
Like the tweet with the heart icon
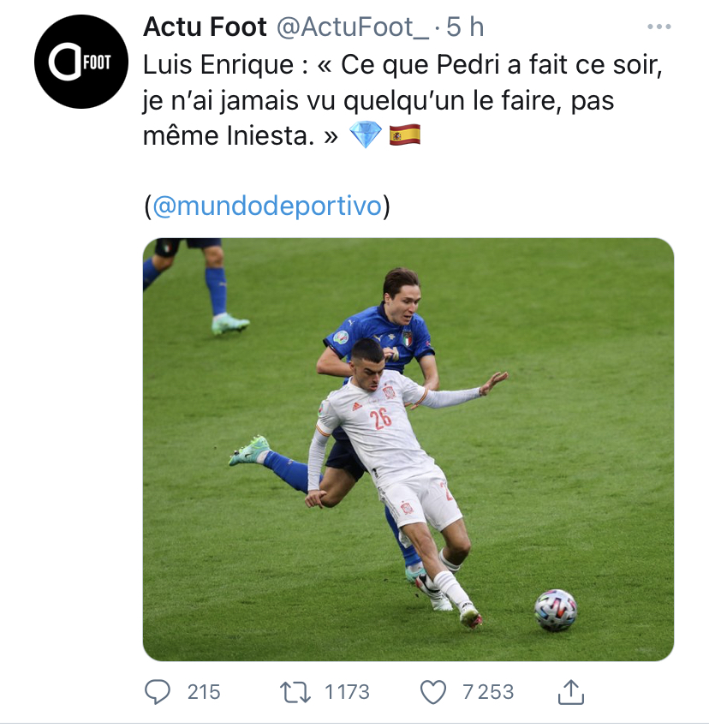coord(432,692)
